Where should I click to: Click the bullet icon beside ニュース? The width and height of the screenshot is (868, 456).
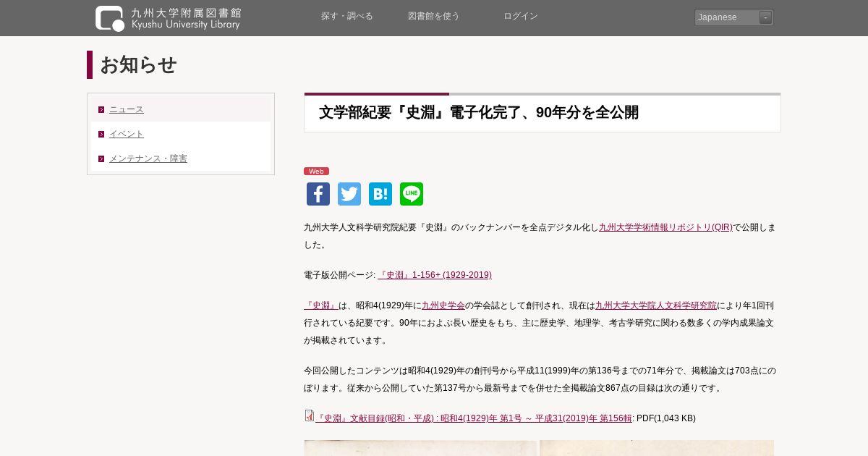point(101,110)
